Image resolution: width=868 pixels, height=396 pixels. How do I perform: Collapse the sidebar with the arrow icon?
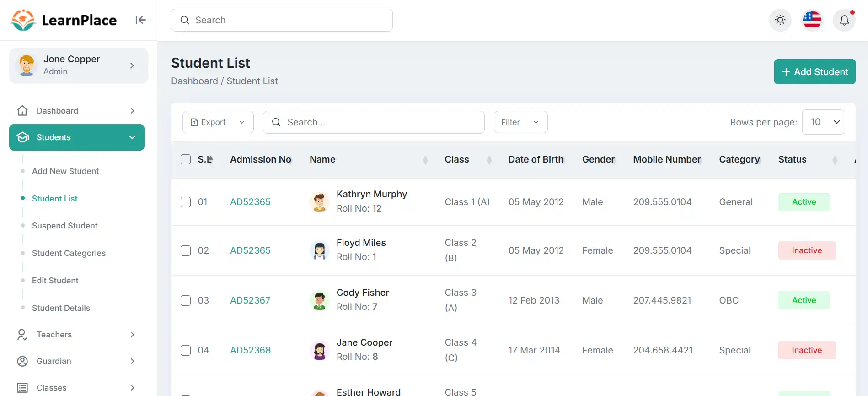140,20
